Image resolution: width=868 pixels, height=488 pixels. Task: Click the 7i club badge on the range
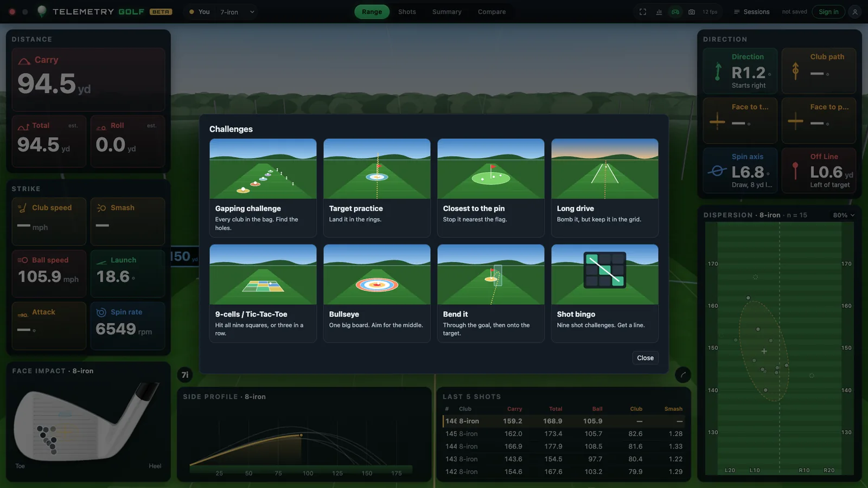tap(185, 375)
